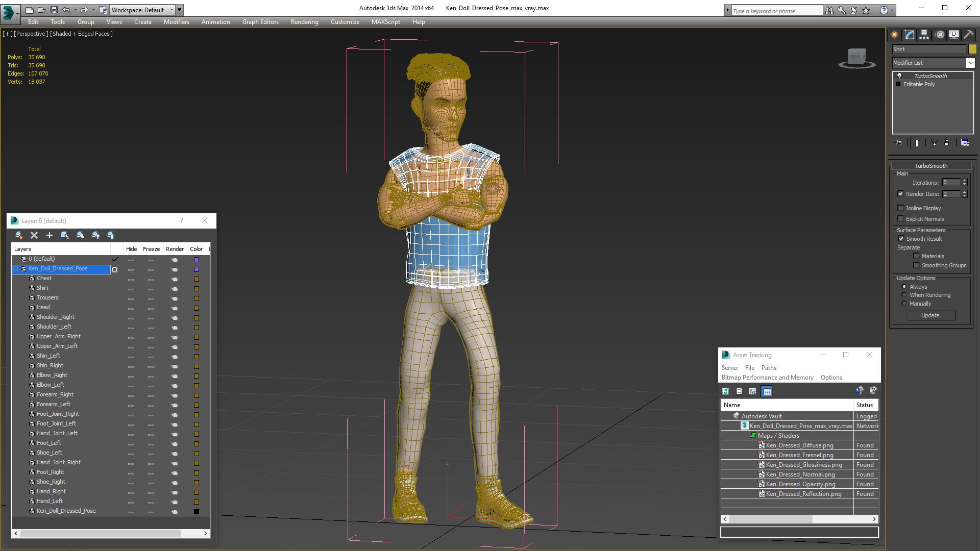Click Hide/Unhide All Layers icon

pos(95,235)
